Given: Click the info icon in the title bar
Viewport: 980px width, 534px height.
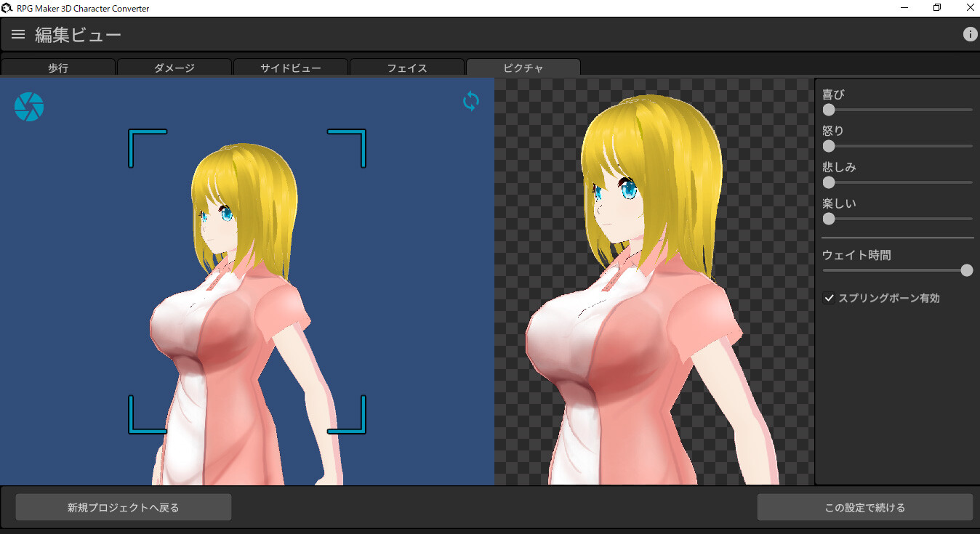Looking at the screenshot, I should point(970,33).
